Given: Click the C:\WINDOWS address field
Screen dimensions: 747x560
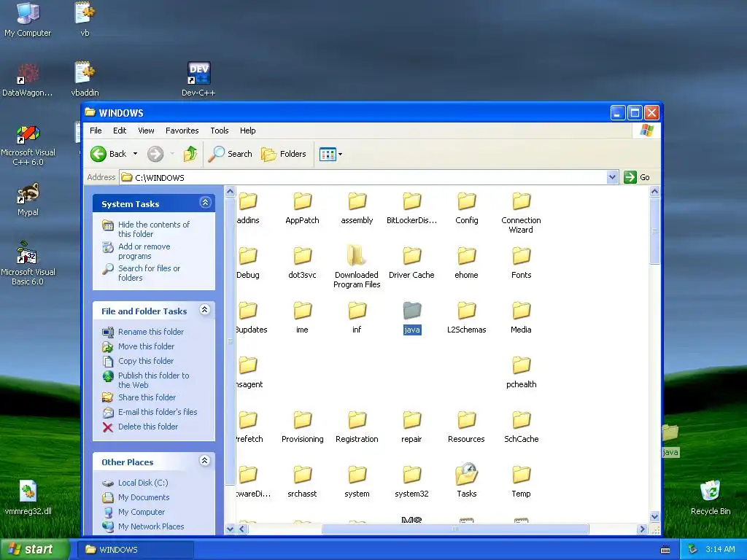Looking at the screenshot, I should [363, 177].
